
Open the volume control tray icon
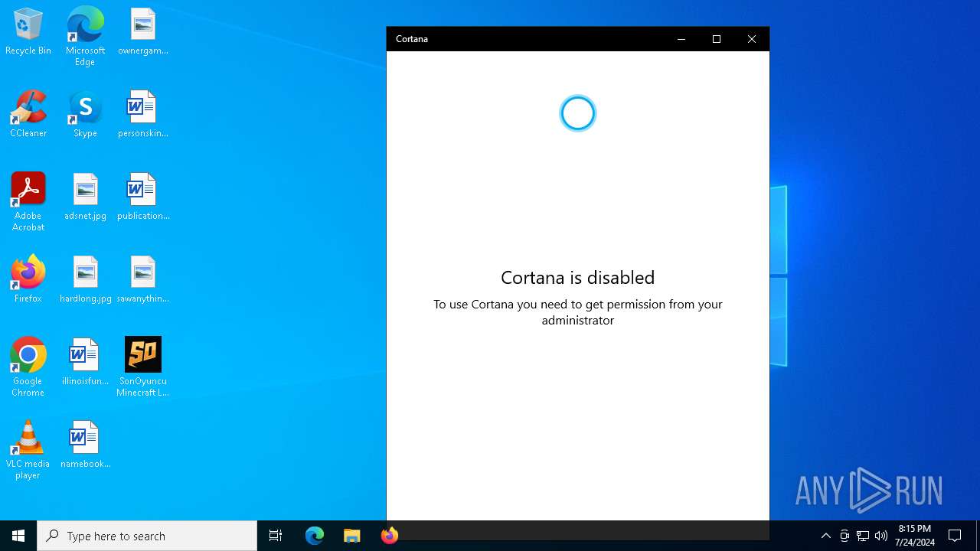881,536
